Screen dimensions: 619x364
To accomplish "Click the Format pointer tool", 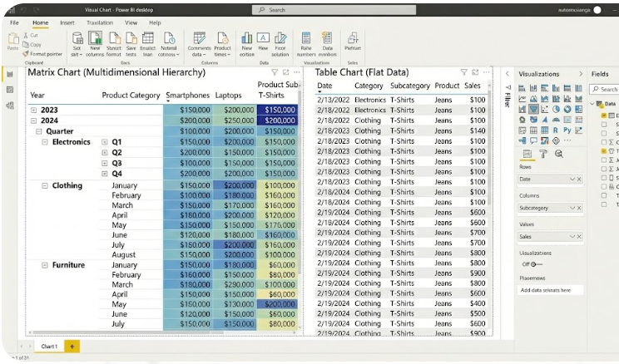I will (45, 53).
